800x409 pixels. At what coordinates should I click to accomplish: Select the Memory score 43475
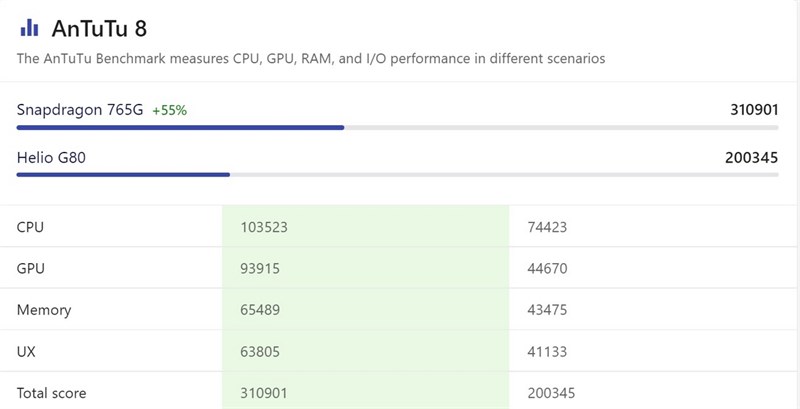point(547,310)
